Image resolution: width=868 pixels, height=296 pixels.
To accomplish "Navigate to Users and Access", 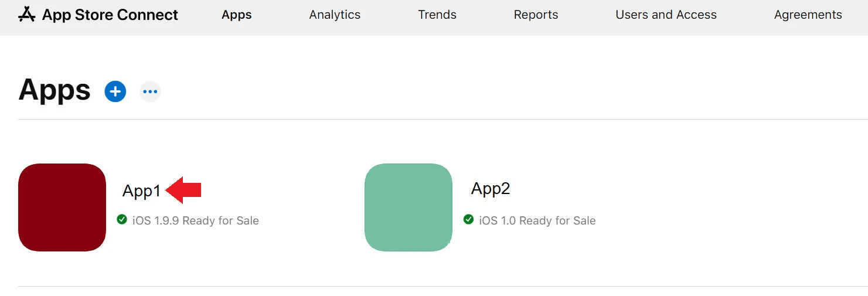I will point(666,15).
